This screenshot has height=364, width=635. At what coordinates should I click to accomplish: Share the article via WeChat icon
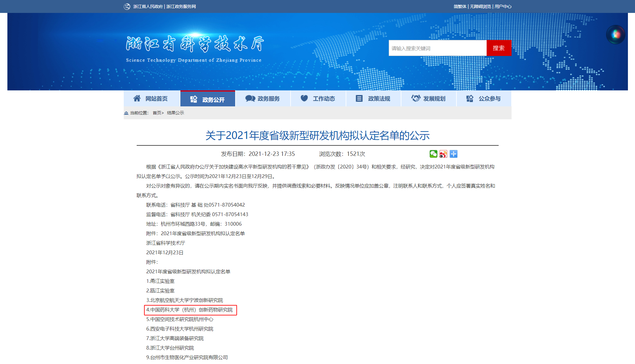433,154
